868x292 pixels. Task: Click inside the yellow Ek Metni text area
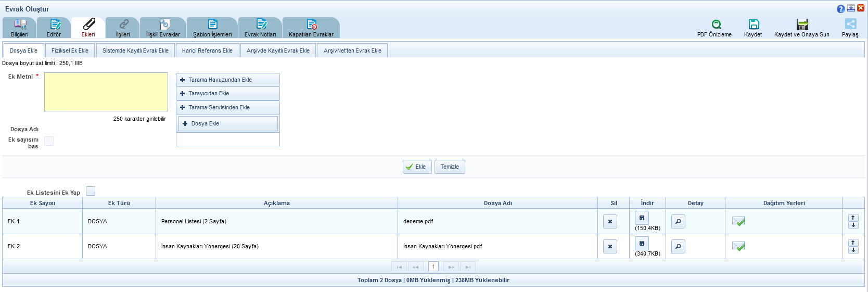point(106,92)
